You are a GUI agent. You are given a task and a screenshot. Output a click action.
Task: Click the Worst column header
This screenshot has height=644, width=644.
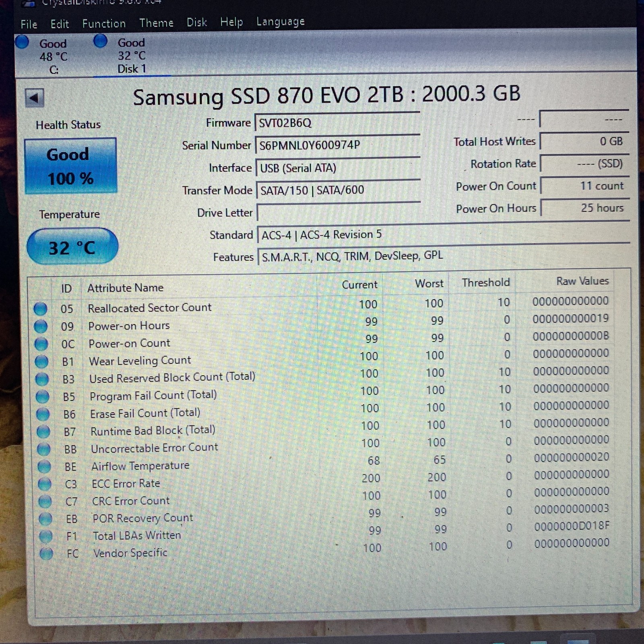pos(429,283)
